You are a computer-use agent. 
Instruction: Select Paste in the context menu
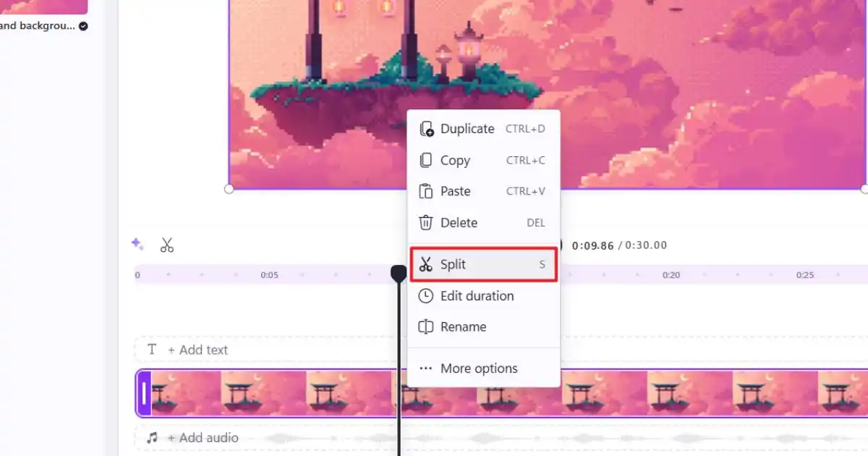[483, 191]
